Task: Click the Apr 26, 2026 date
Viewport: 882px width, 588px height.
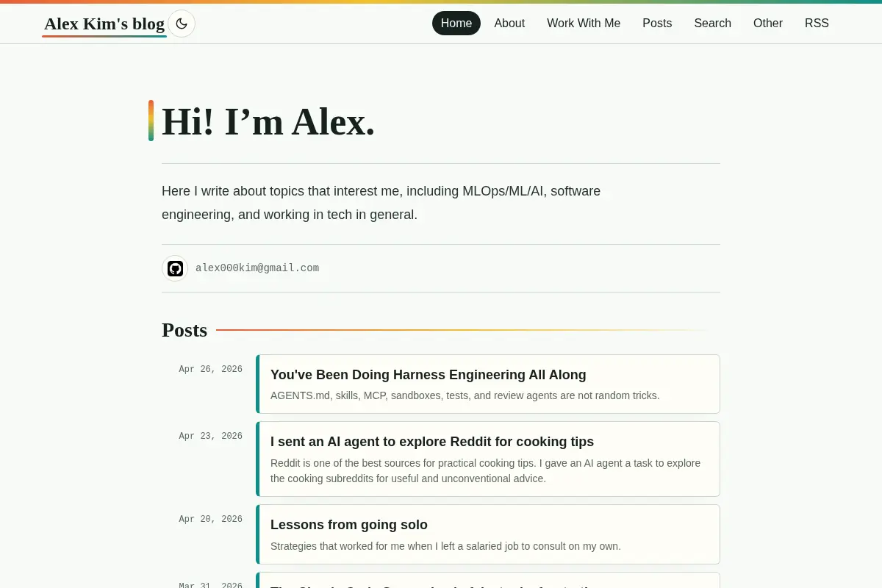Action: click(210, 370)
